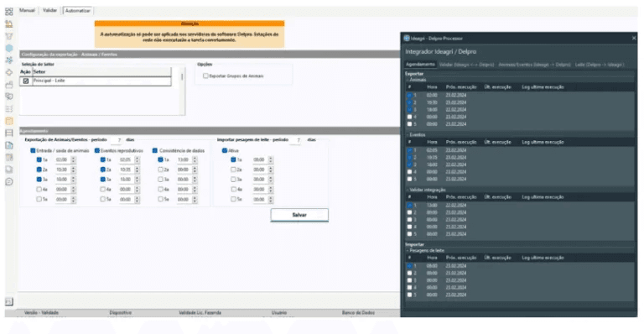Click 'Dispositivo' in the status bar
Screen dimensions: 644x334
pyautogui.click(x=121, y=313)
